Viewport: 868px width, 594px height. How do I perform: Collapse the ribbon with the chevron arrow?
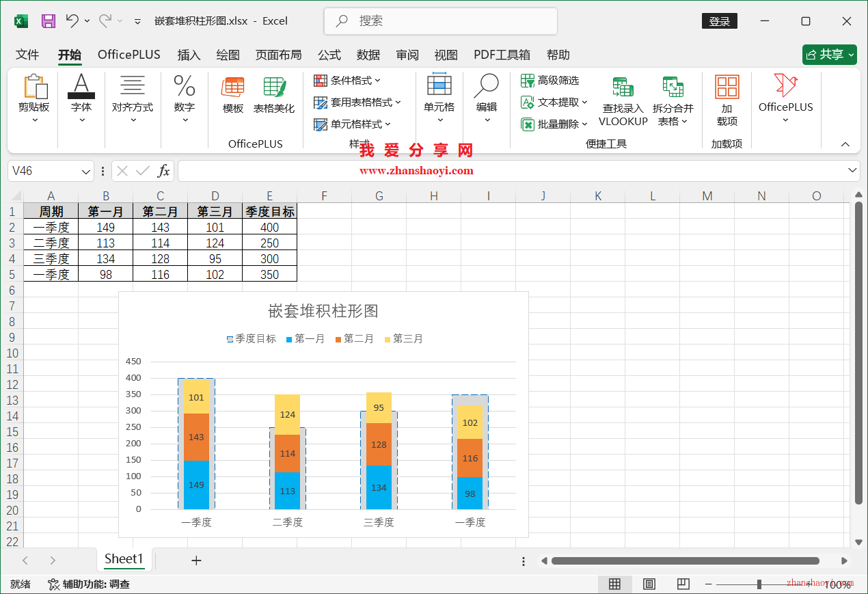[845, 144]
